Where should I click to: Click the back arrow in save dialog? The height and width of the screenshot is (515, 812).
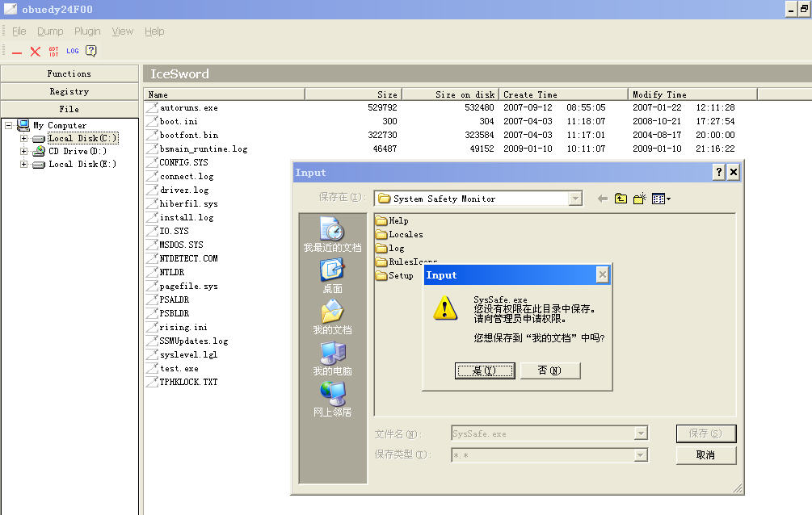602,199
